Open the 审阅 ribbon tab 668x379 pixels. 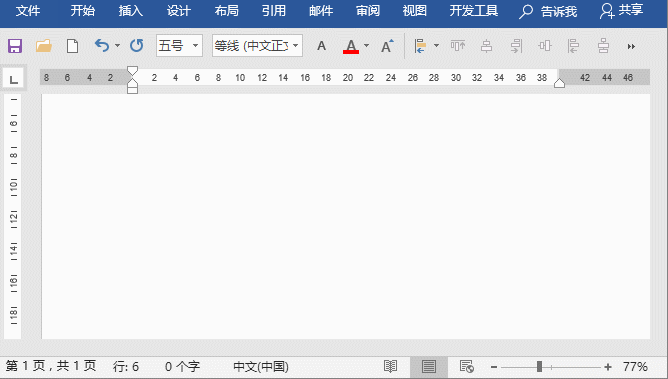[x=368, y=11]
